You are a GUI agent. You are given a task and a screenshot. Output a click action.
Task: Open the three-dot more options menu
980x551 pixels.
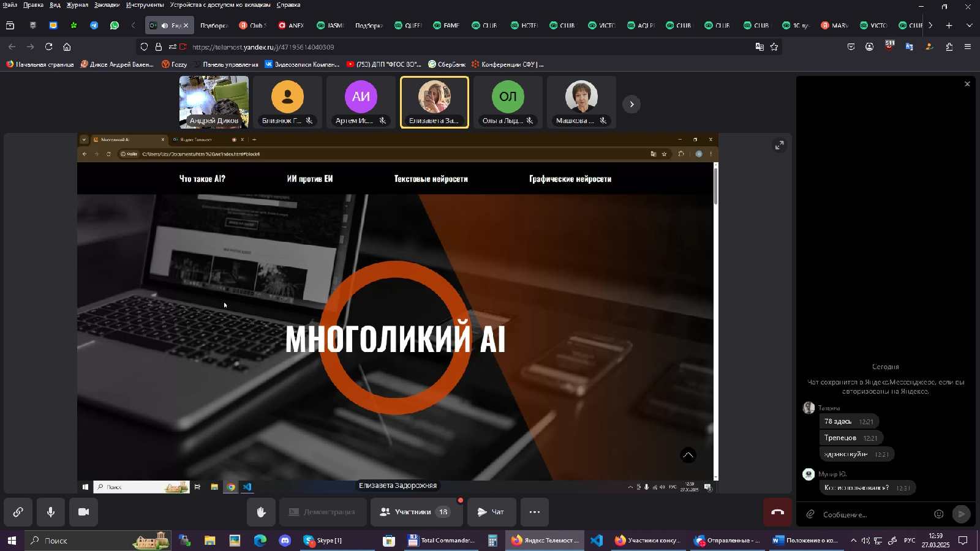coord(534,512)
